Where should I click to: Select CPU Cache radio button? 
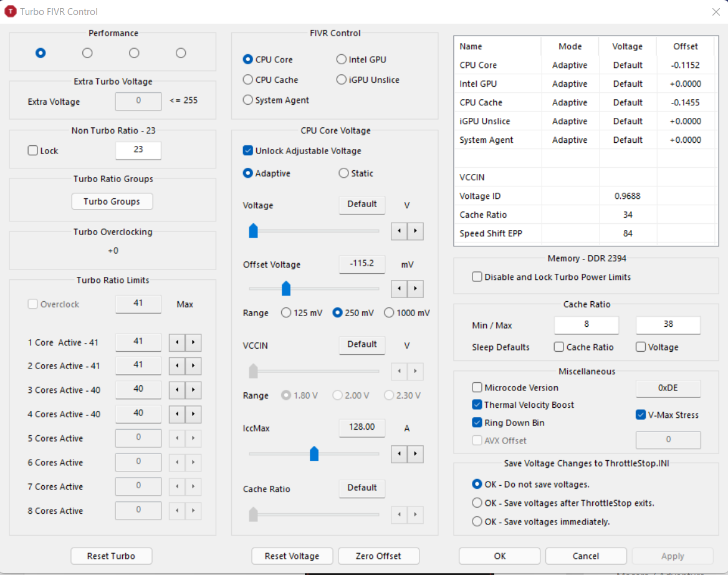(248, 80)
